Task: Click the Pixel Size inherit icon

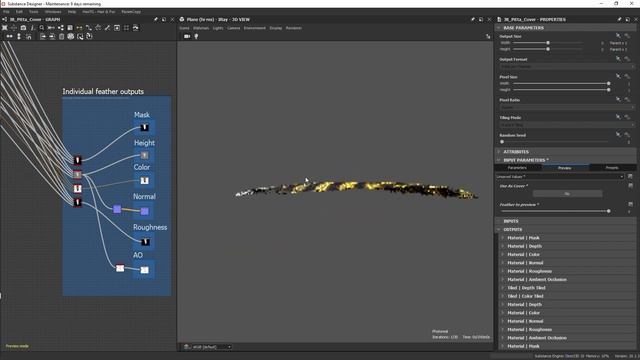Action: 618,76
